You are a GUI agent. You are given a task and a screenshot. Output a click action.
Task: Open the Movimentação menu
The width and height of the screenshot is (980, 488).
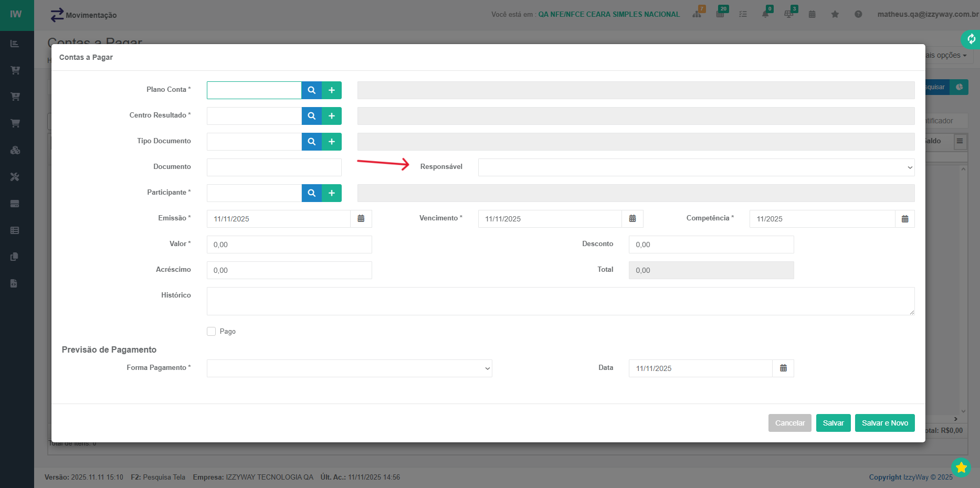point(84,15)
